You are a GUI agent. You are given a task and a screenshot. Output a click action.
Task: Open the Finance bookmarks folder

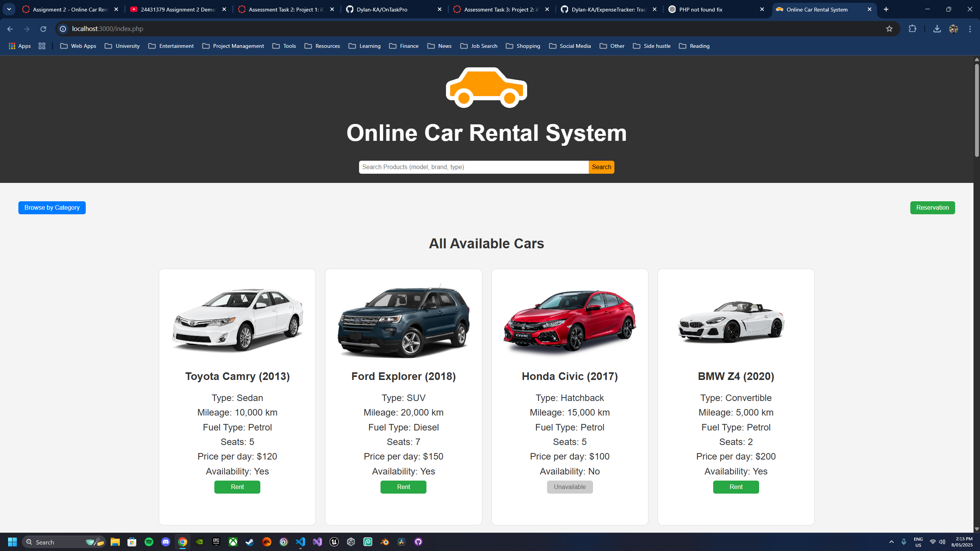click(404, 46)
